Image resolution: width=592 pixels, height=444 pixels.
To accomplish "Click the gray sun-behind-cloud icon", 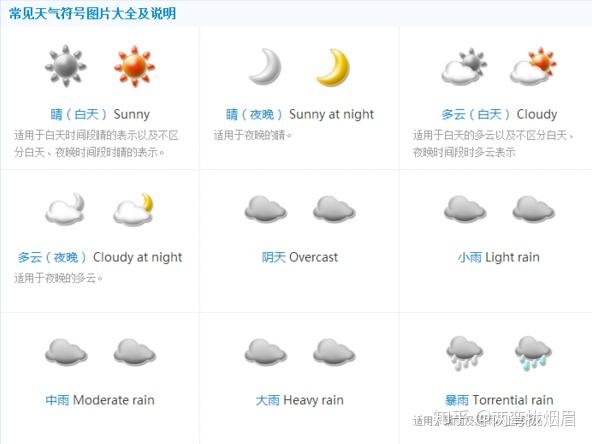I will tap(464, 66).
